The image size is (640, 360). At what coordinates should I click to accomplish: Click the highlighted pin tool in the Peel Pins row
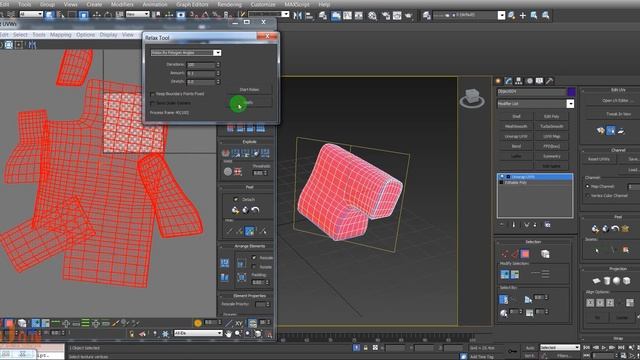[250, 231]
